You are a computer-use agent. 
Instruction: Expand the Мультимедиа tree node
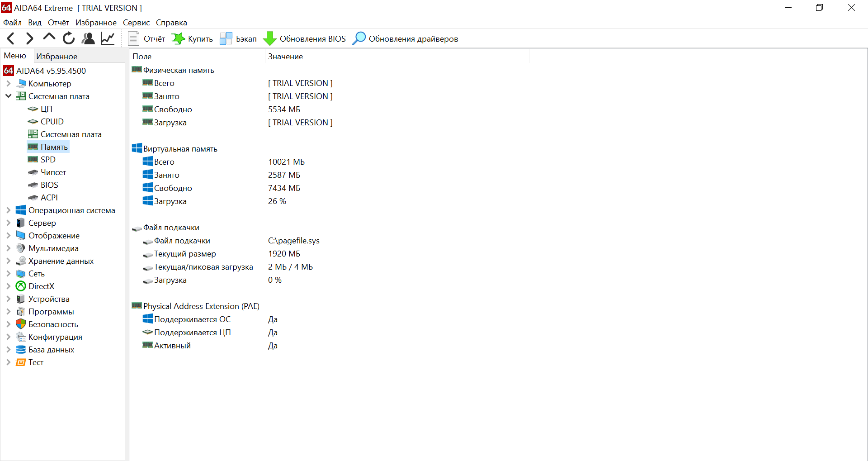tap(8, 248)
